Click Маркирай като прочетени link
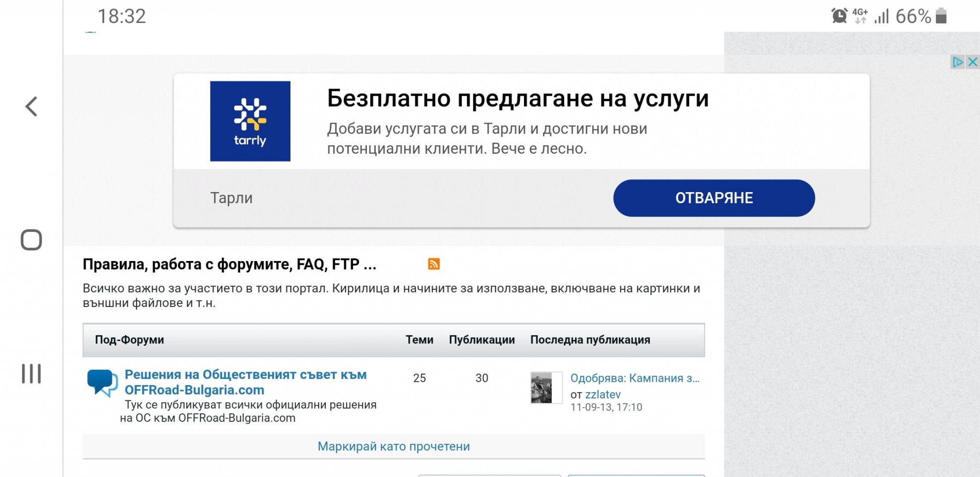 click(x=394, y=446)
